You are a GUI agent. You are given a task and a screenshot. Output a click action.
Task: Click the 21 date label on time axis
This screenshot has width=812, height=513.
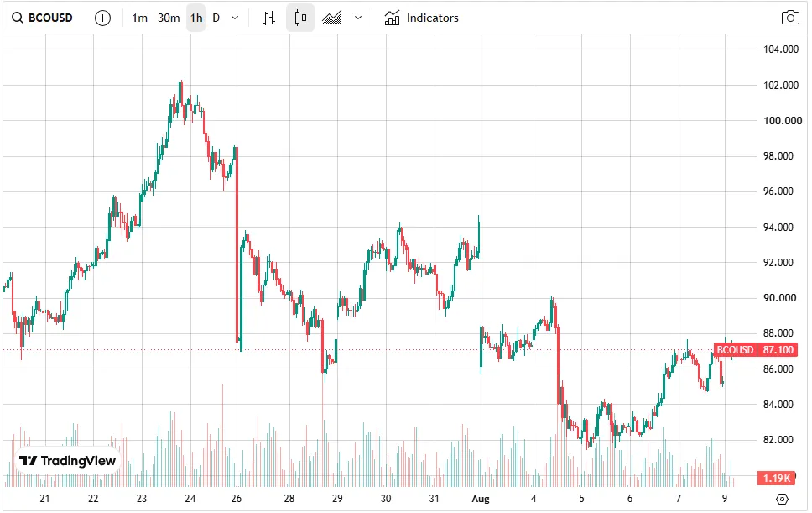(x=44, y=499)
